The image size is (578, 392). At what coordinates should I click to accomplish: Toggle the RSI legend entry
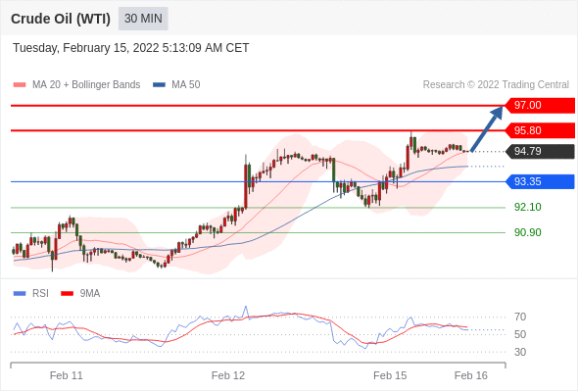(x=31, y=294)
